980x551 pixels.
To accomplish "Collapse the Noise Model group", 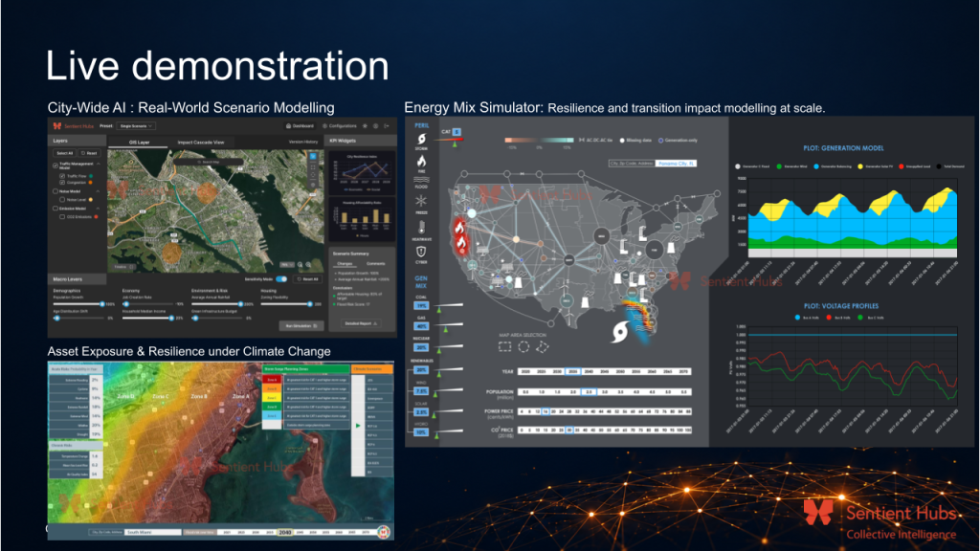I will pos(99,191).
